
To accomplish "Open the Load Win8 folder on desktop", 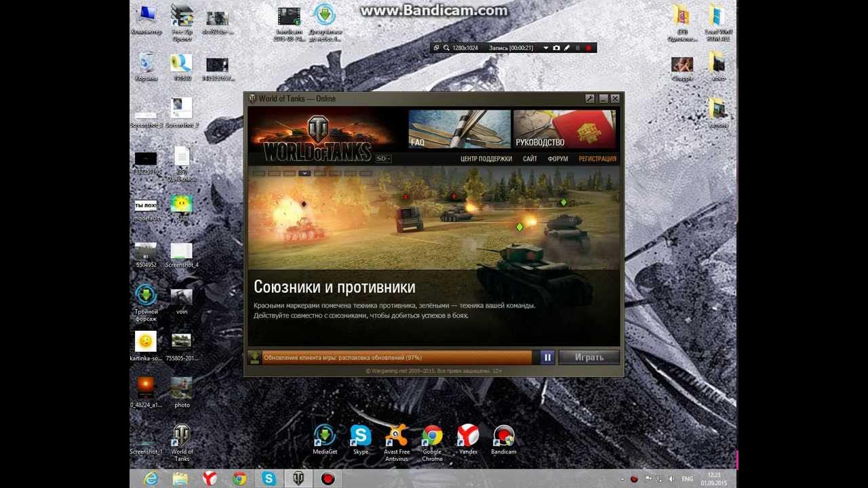I will (x=717, y=23).
